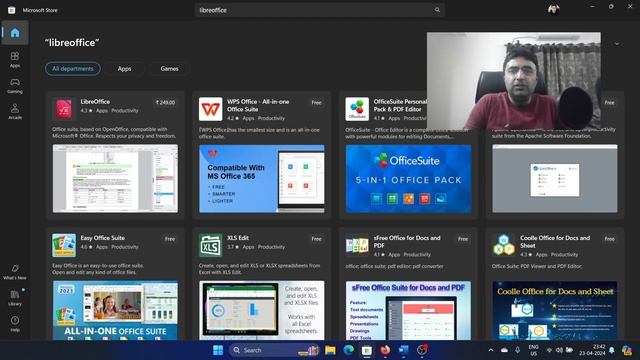The height and width of the screenshot is (360, 640).
Task: Open Firefox from taskbar
Action: 385,350
